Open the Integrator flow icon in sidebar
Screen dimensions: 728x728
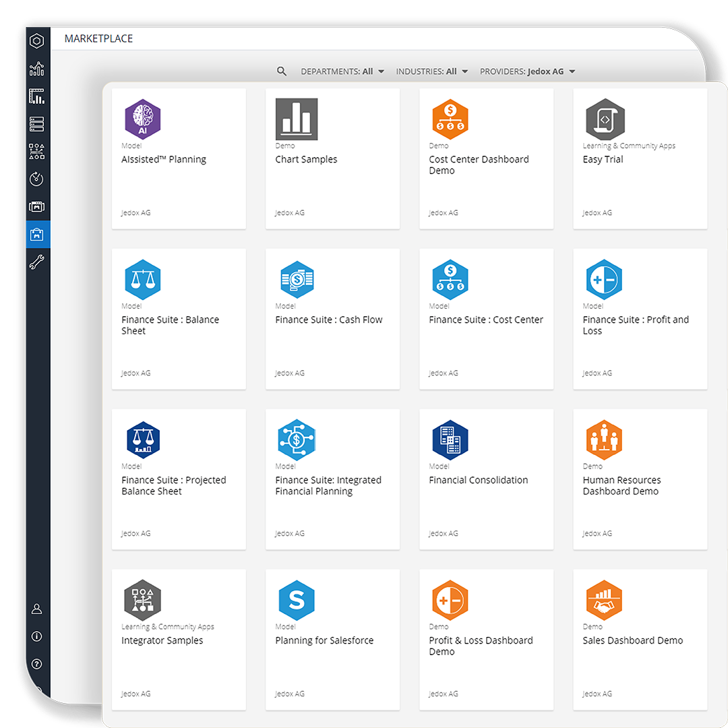pos(36,151)
